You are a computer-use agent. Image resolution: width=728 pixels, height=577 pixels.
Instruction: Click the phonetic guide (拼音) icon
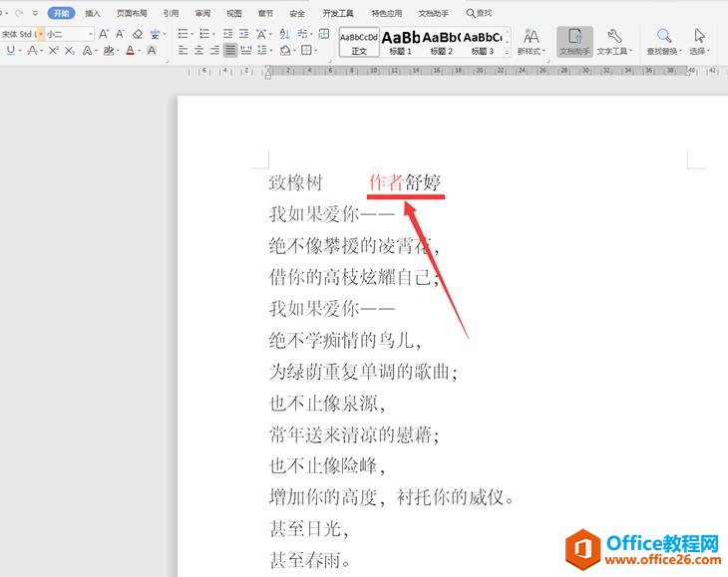(x=155, y=34)
